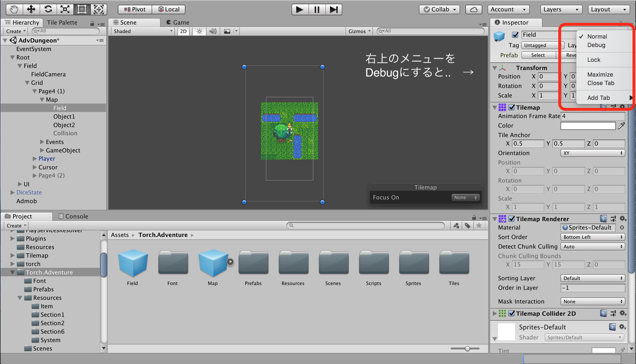The image size is (636, 364).
Task: Select the Rotate tool
Action: [48, 10]
